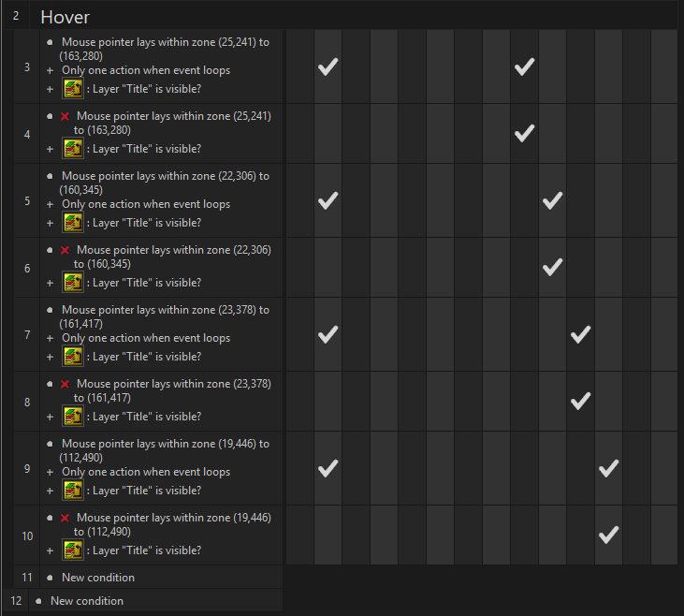The image size is (684, 616).
Task: Click the action checkmark in event 6
Action: [x=552, y=267]
